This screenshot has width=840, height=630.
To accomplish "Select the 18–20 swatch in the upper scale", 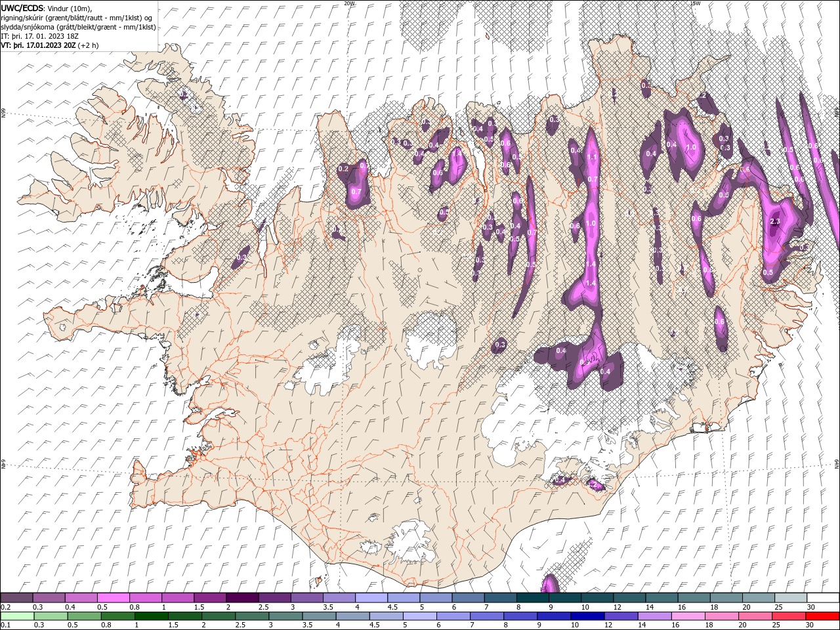I will [x=726, y=598].
